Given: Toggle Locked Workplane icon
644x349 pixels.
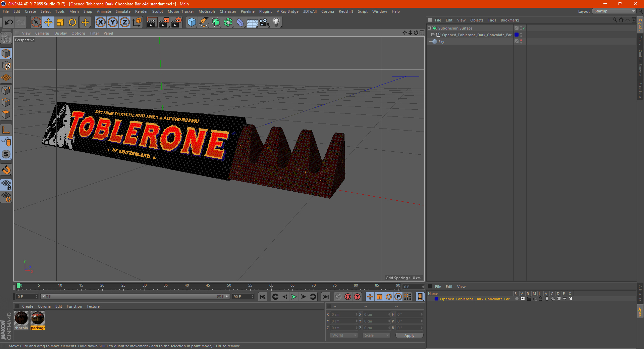Looking at the screenshot, I should [x=6, y=185].
